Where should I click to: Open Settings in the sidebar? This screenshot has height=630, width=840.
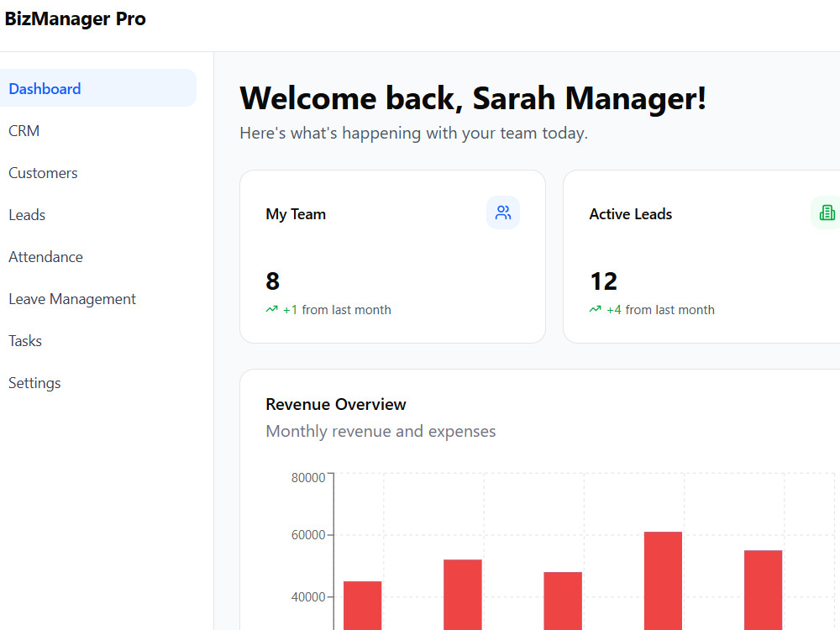coord(34,383)
